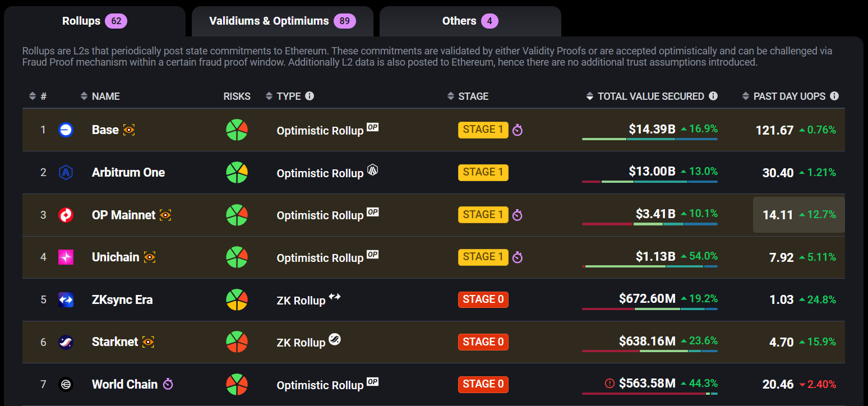Click the eye review icon next to Base
This screenshot has height=406, width=868.
(x=129, y=130)
